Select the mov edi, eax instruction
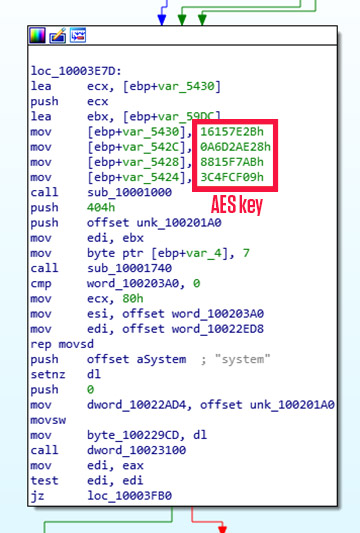This screenshot has height=533, width=360. pyautogui.click(x=87, y=465)
